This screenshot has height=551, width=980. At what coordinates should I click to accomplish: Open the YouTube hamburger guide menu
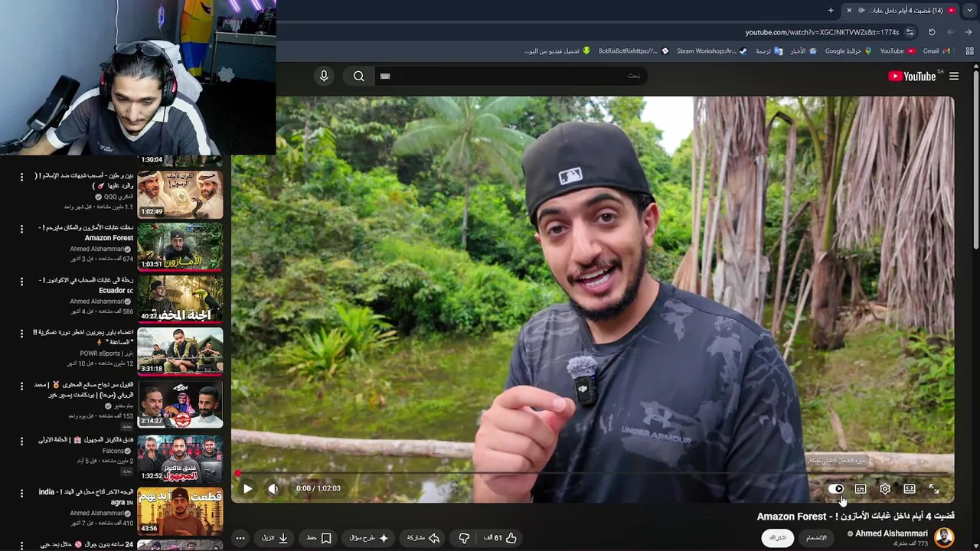[954, 76]
